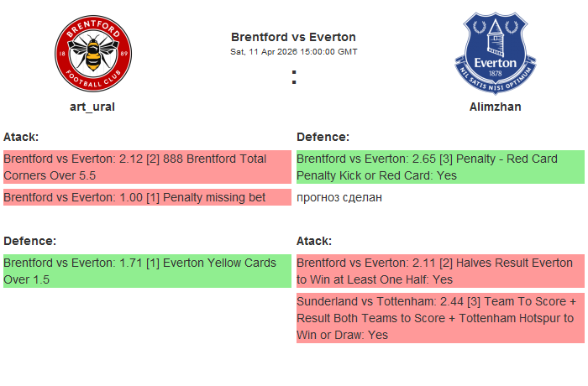This screenshot has width=588, height=386.
Task: Select the Brentford Total Corners Over 5.5 bet
Action: point(134,167)
